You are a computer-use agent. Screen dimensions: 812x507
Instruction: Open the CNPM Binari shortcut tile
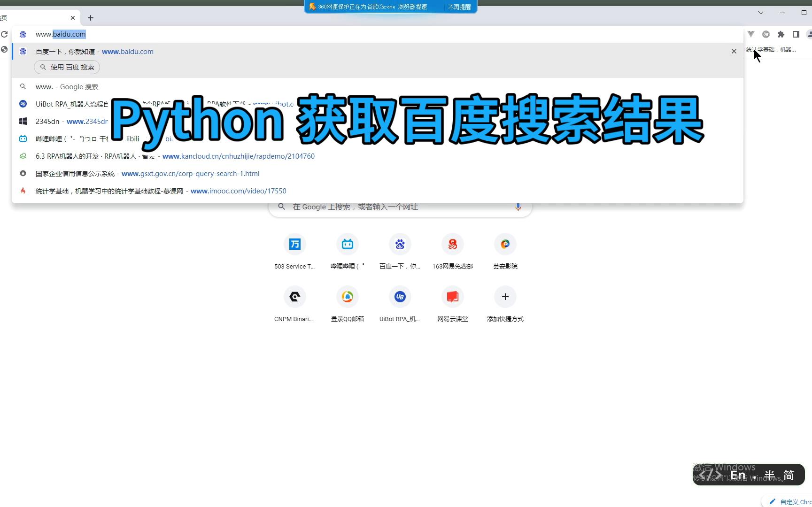[294, 304]
